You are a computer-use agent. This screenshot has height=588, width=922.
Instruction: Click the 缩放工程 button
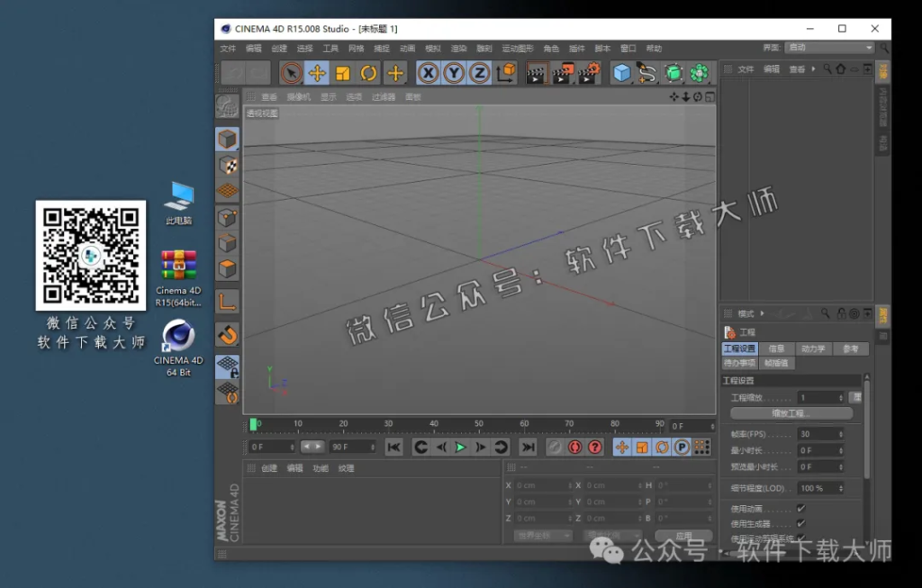(791, 413)
